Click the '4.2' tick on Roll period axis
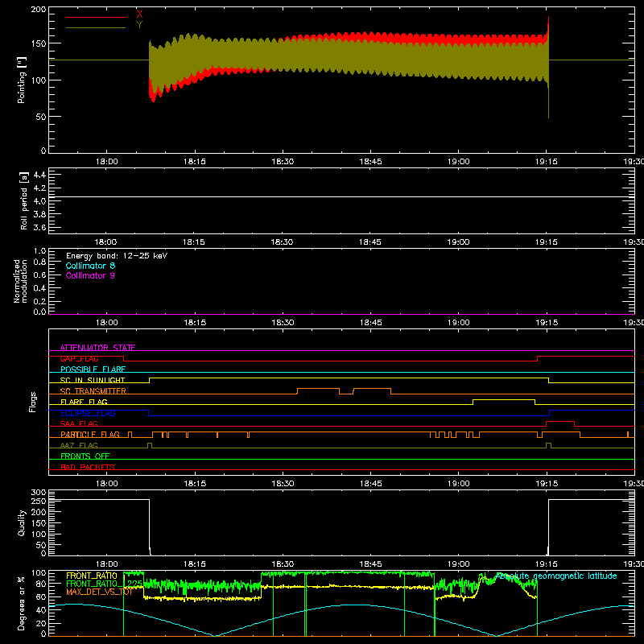The height and width of the screenshot is (644, 644). [39, 188]
